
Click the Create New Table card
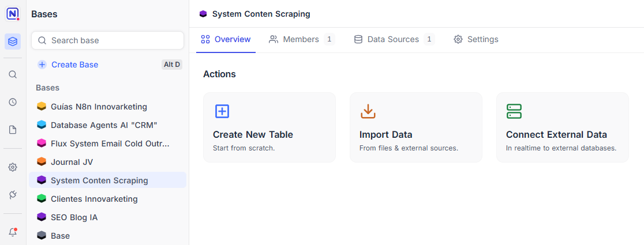269,127
